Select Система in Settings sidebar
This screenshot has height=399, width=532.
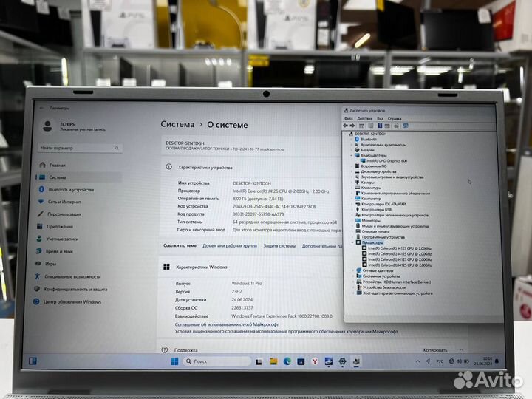pyautogui.click(x=79, y=177)
